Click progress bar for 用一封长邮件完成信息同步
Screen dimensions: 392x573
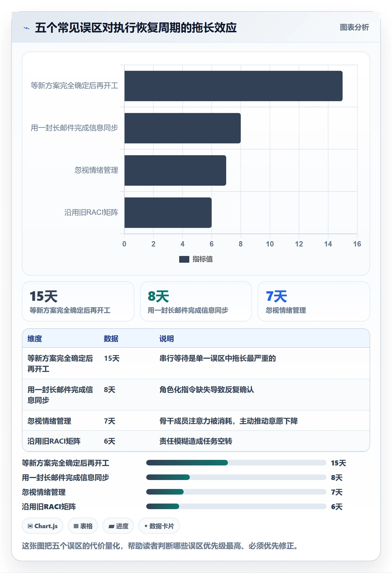tap(236, 477)
